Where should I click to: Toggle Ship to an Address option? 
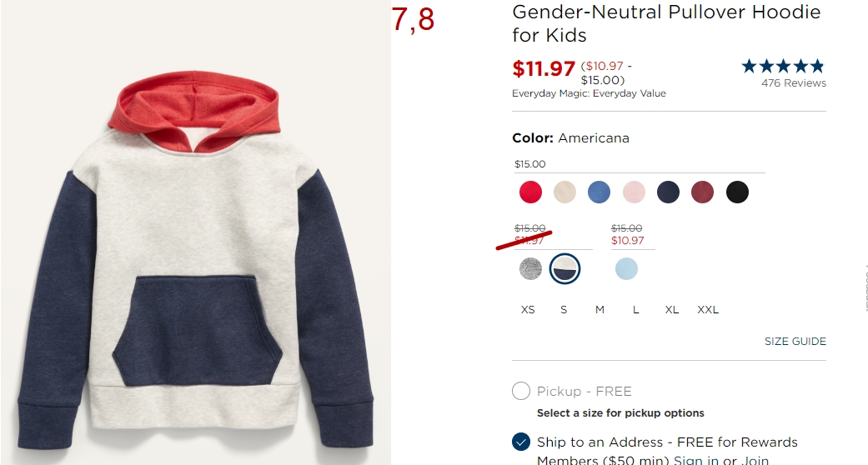(x=521, y=442)
